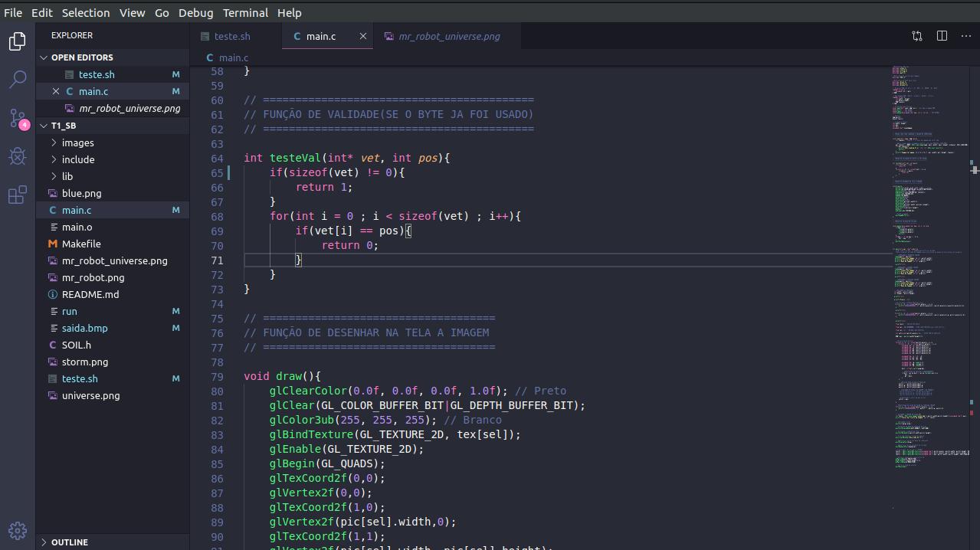Open the Manage gear icon
The image size is (980, 550).
(18, 530)
